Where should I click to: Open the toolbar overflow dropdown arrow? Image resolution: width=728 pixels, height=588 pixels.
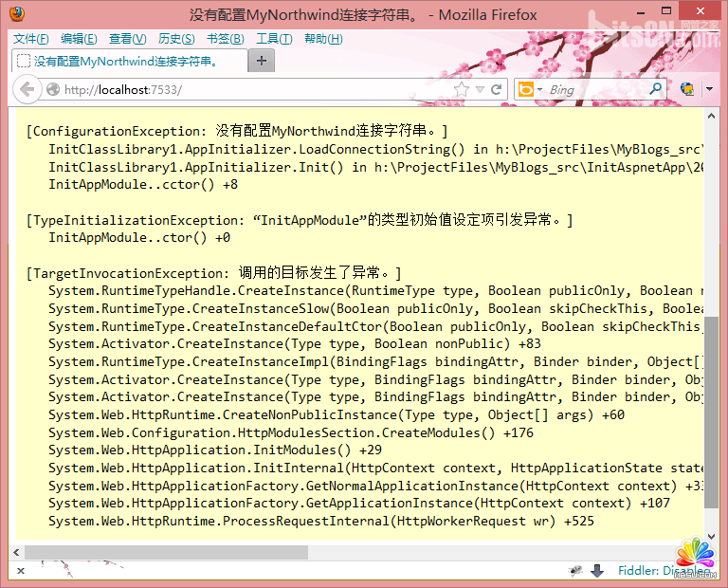(709, 89)
